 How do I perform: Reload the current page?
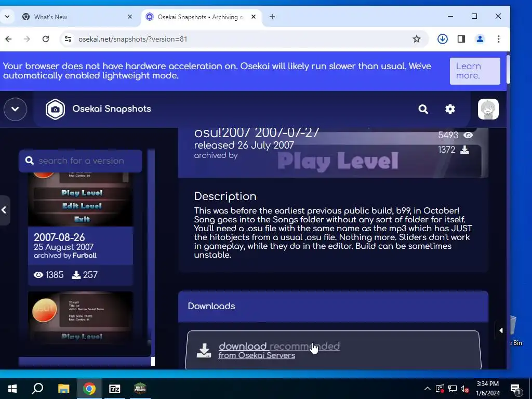coord(46,39)
